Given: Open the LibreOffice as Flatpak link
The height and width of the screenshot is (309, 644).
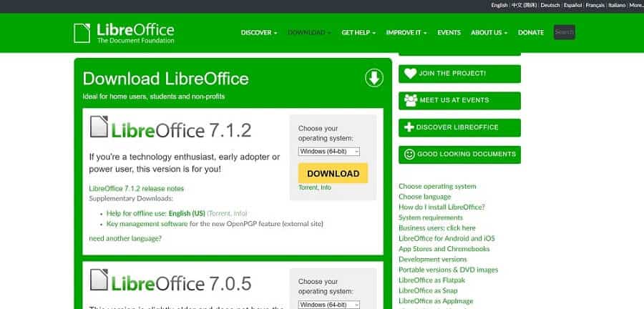Looking at the screenshot, I should (431, 280).
